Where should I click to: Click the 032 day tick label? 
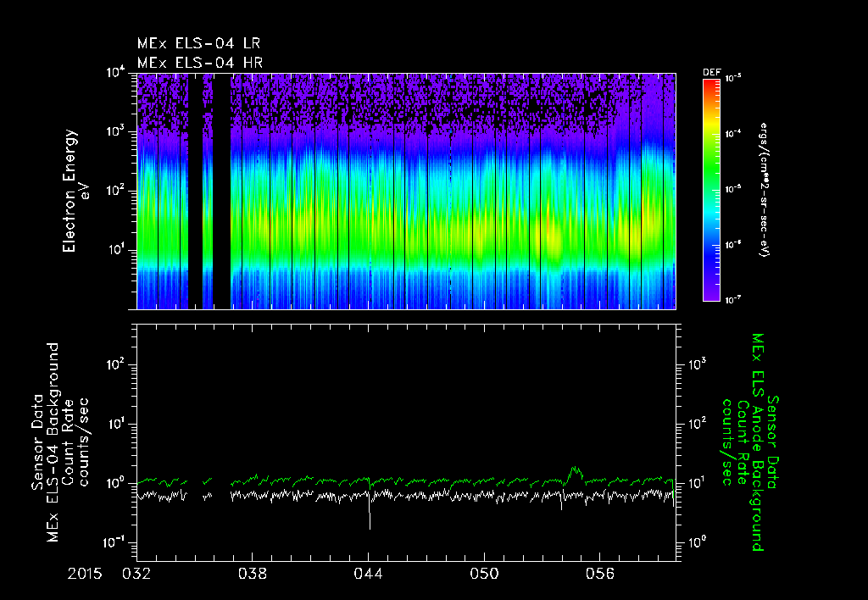tap(136, 574)
